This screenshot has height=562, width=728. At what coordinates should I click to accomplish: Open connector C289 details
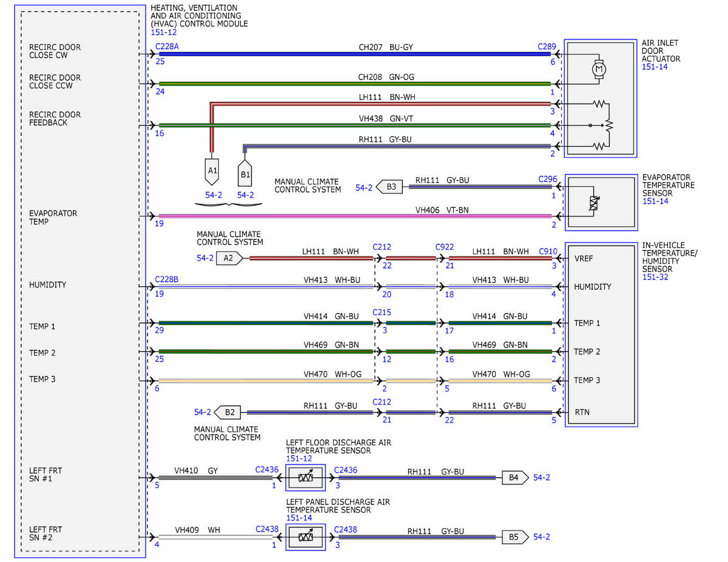click(x=547, y=46)
